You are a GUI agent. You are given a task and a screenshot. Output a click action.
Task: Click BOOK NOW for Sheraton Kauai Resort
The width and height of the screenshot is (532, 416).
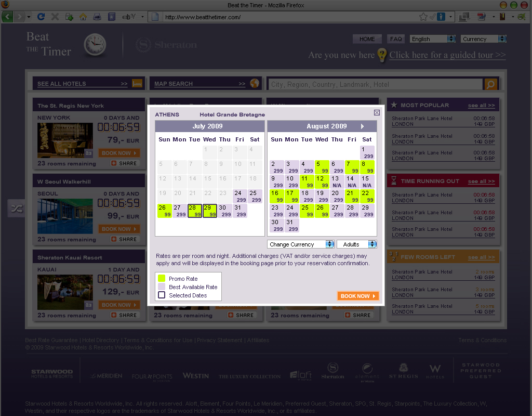point(119,305)
